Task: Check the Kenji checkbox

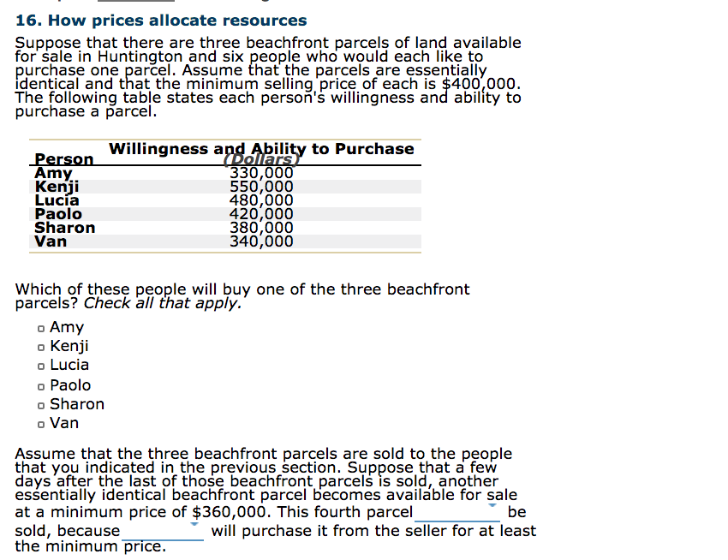Action: pyautogui.click(x=40, y=346)
